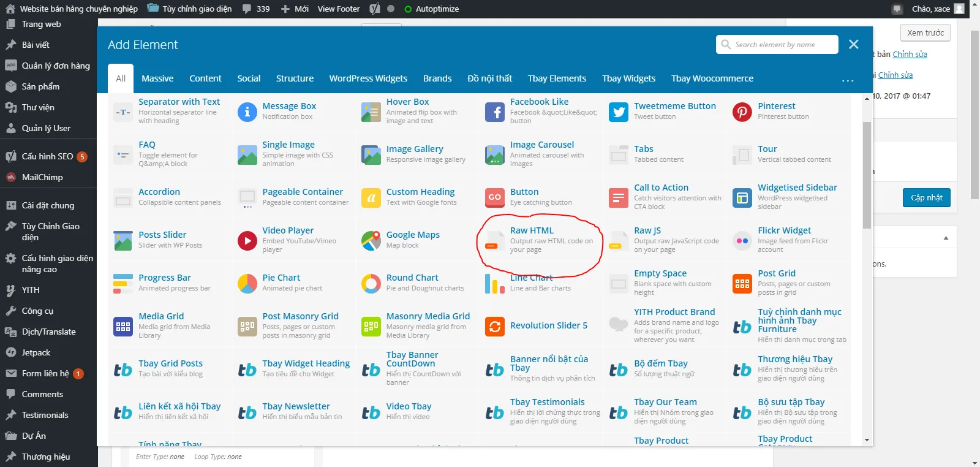Viewport: 980px width, 467px height.
Task: Choose the Post Grid orange icon
Action: 742,284
